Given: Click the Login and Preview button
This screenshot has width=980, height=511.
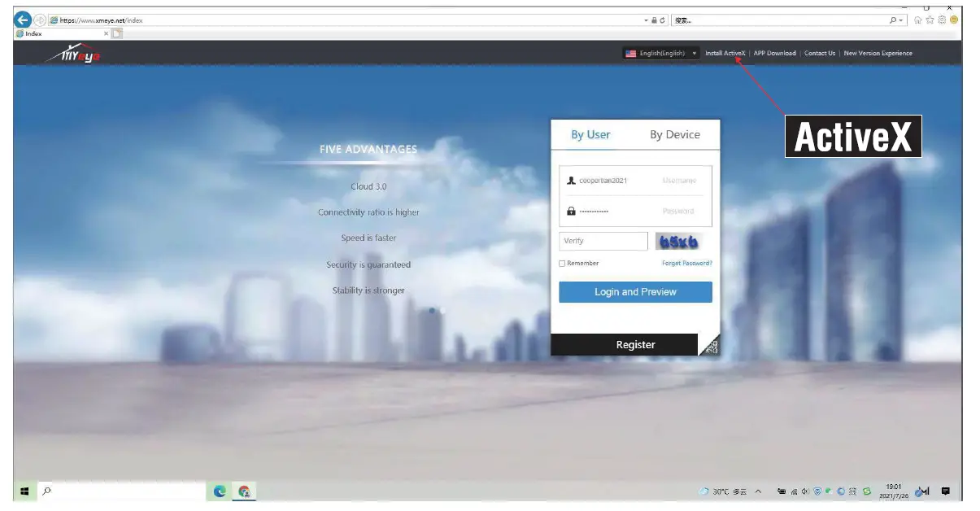Looking at the screenshot, I should [x=635, y=292].
